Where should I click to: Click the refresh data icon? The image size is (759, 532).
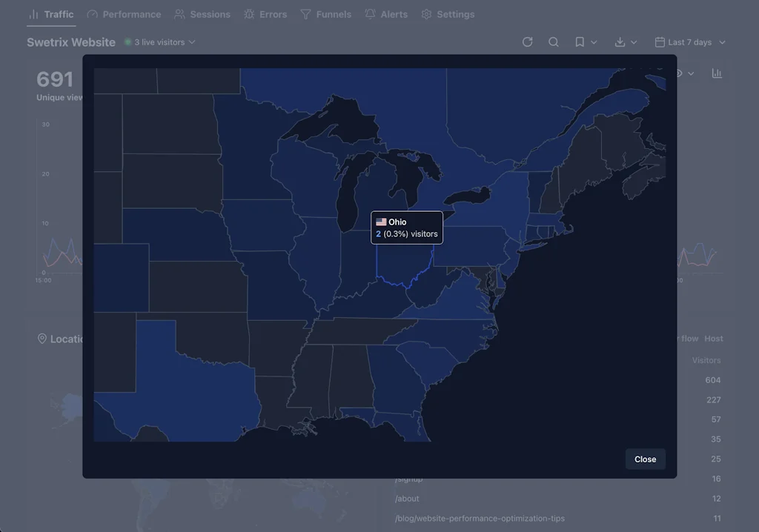click(527, 42)
